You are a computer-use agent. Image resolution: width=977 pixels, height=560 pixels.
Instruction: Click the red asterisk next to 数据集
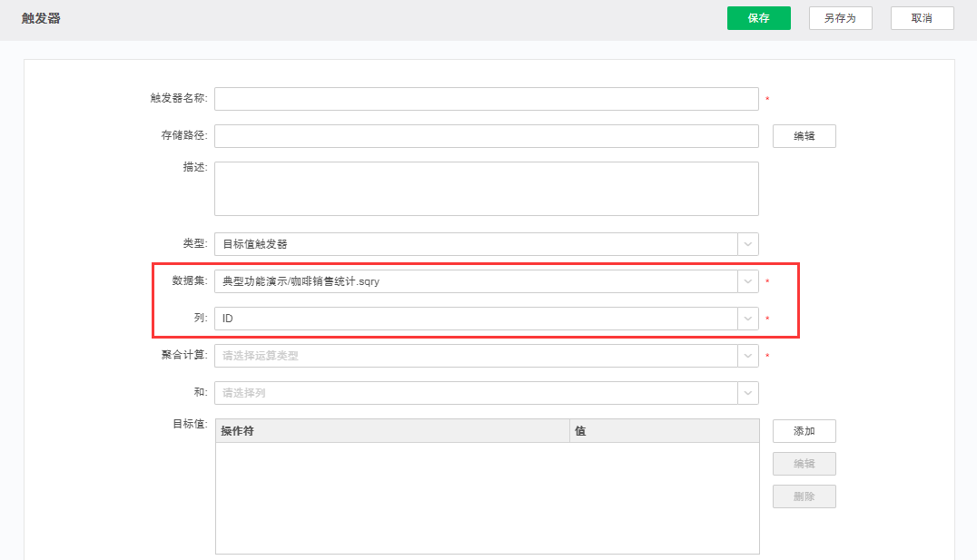tap(766, 280)
